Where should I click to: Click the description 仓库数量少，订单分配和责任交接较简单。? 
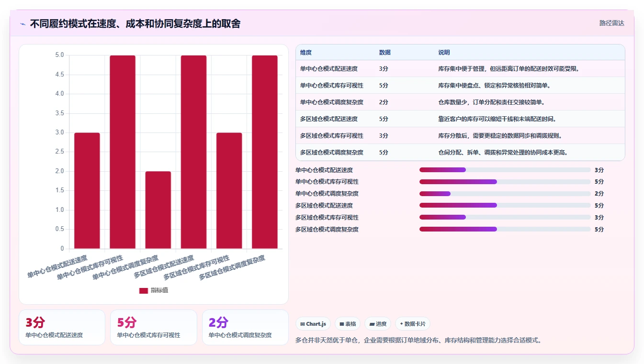click(x=491, y=102)
